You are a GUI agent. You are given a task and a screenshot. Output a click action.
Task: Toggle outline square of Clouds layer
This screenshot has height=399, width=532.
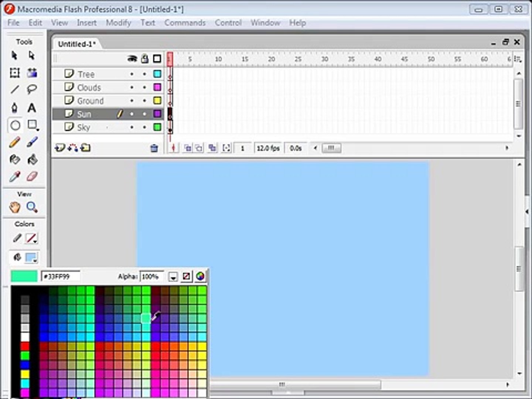click(157, 88)
